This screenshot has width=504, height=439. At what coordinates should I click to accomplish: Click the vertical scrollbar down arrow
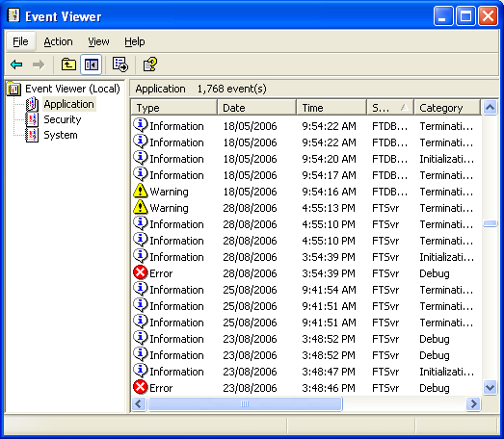[490, 388]
